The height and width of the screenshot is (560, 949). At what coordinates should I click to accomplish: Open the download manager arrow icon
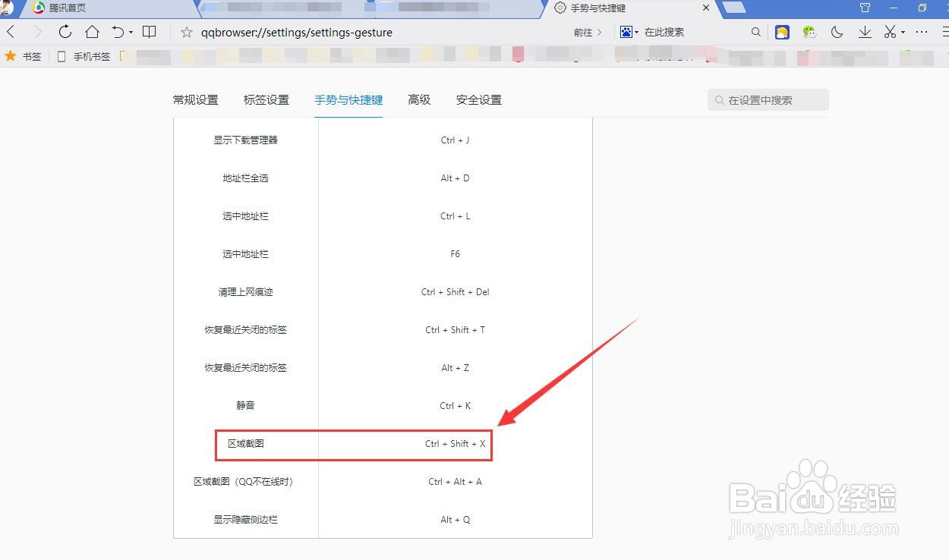(865, 33)
